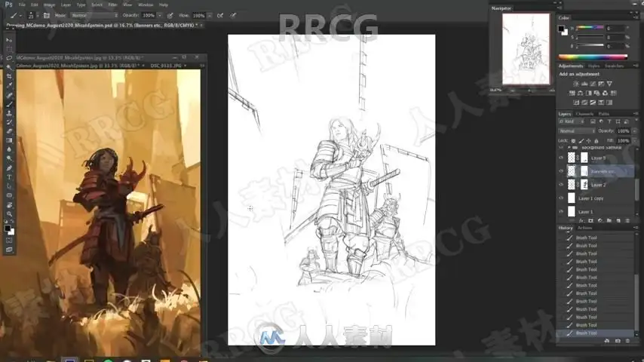Open the Edit menu
The width and height of the screenshot is (644, 362).
(x=35, y=5)
